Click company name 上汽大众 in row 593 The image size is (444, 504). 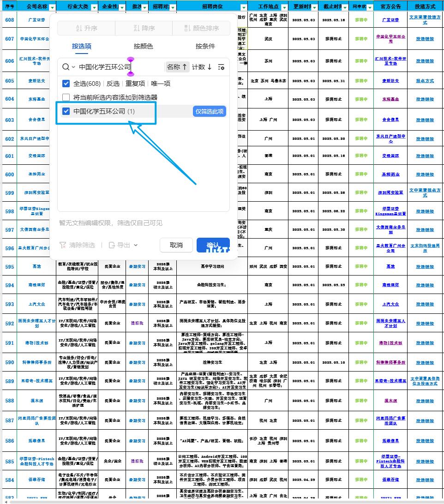(x=36, y=304)
